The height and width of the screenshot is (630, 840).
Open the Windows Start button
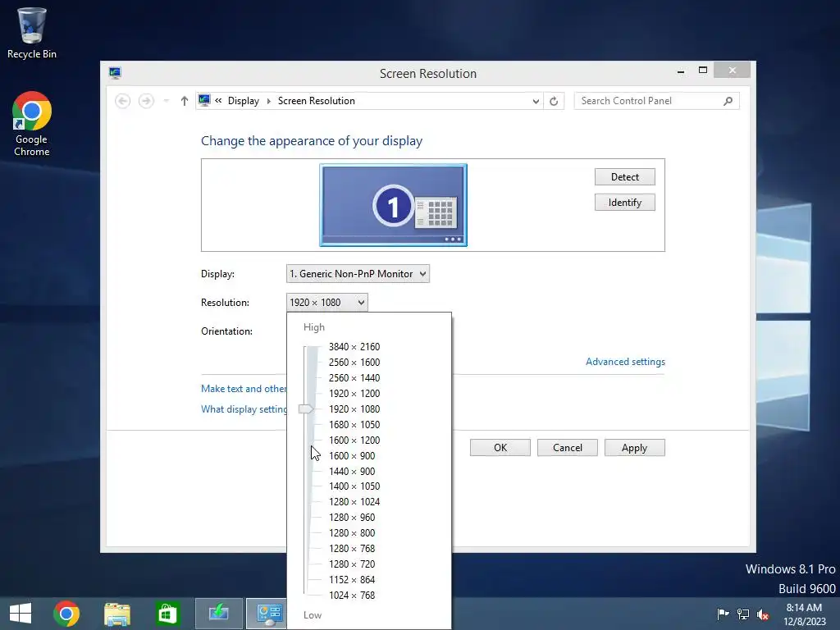21,614
